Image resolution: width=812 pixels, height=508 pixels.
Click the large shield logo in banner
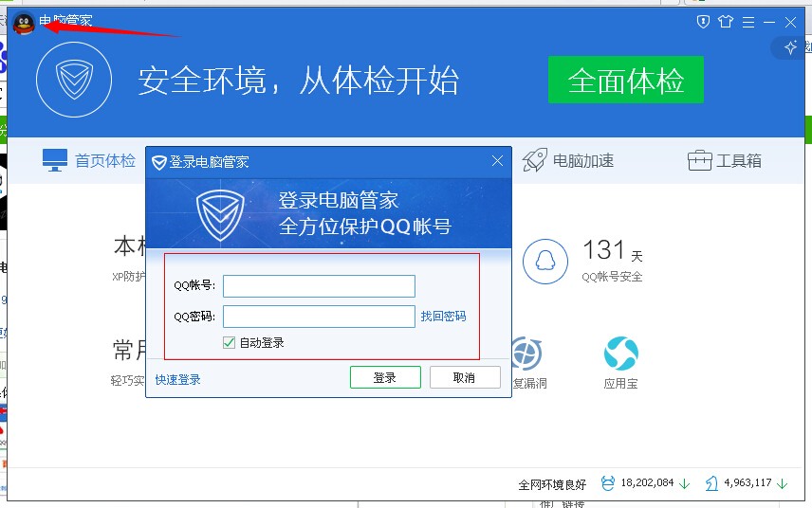pyautogui.click(x=74, y=80)
